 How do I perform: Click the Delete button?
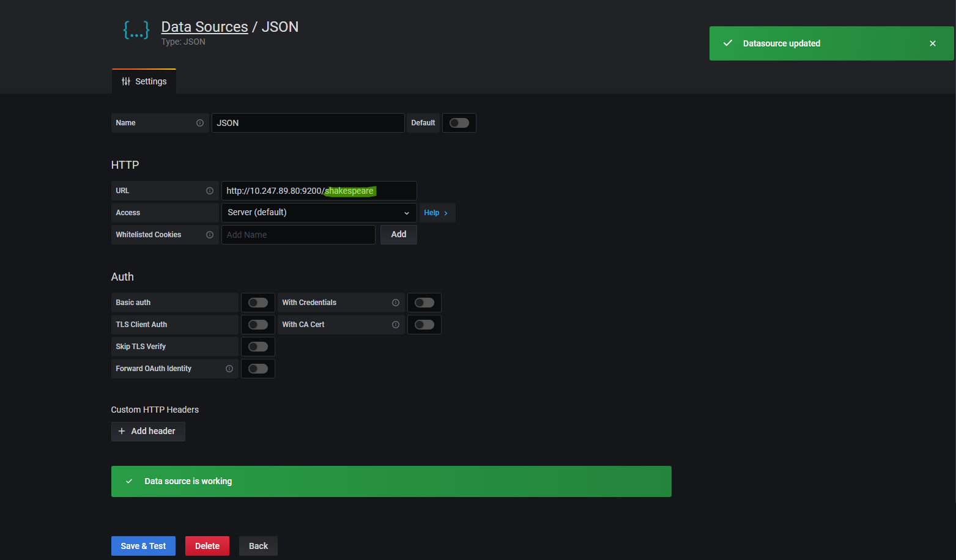tap(207, 545)
